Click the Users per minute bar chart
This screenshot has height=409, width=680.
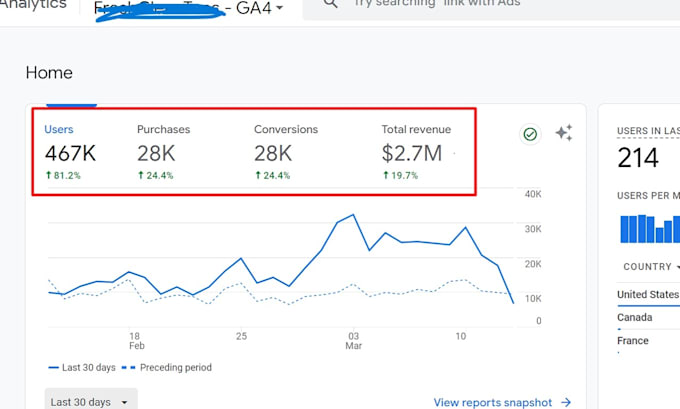(650, 229)
